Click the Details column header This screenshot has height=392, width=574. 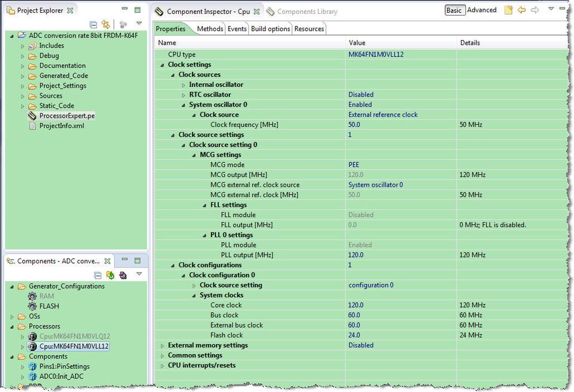tap(513, 43)
